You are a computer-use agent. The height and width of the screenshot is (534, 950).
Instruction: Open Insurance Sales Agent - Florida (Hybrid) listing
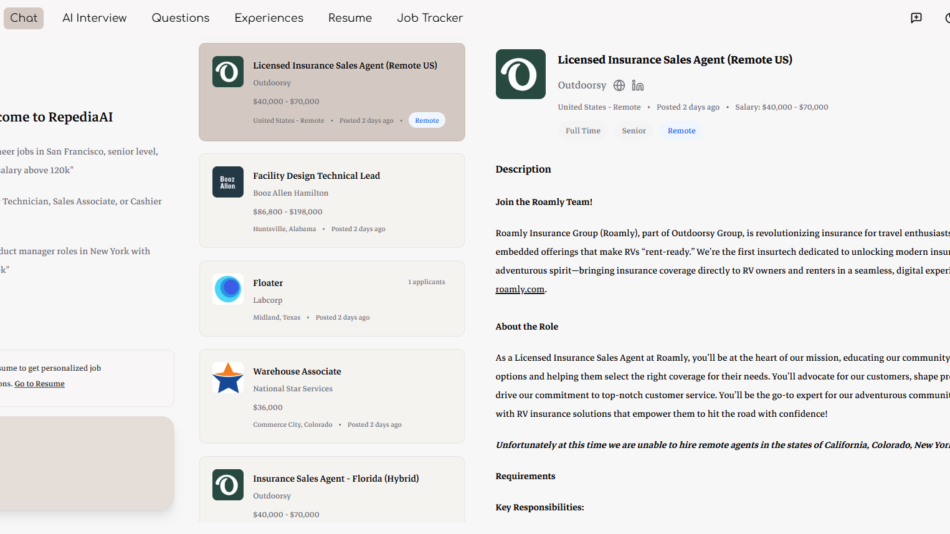point(332,490)
